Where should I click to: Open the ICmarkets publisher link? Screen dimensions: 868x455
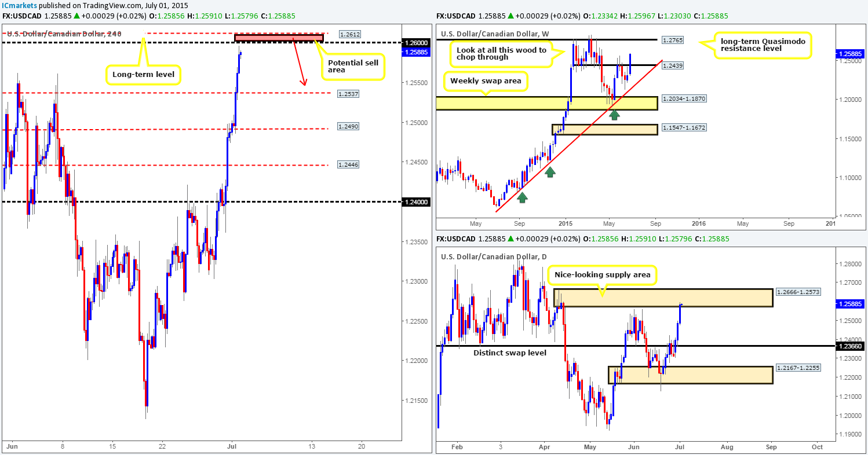[20, 5]
